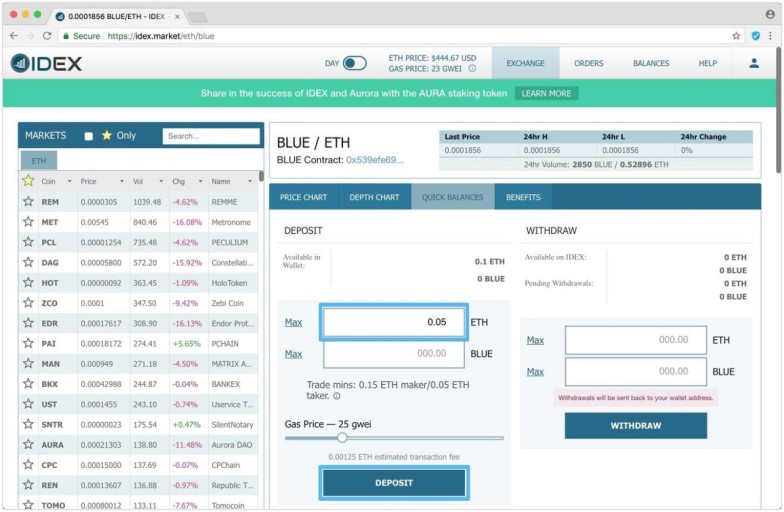Sort by the Vol column arrow

(161, 181)
